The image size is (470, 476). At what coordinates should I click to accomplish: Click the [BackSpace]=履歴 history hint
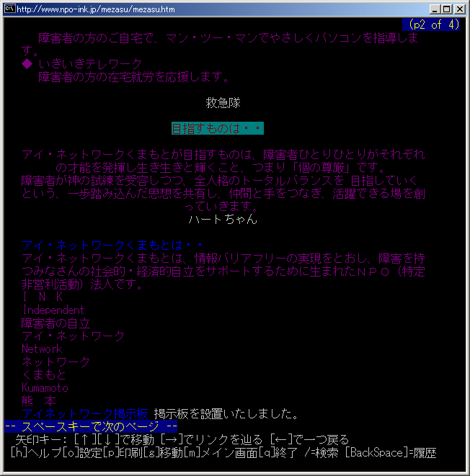tap(391, 453)
